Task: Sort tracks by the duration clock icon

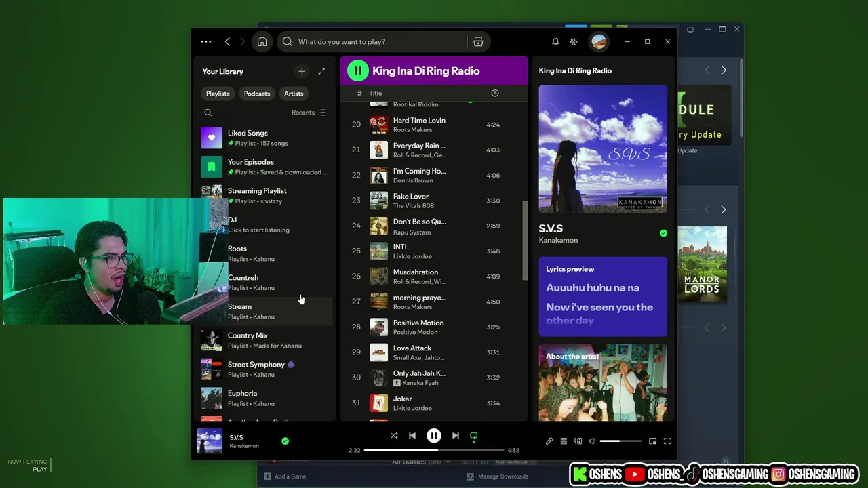Action: point(495,93)
